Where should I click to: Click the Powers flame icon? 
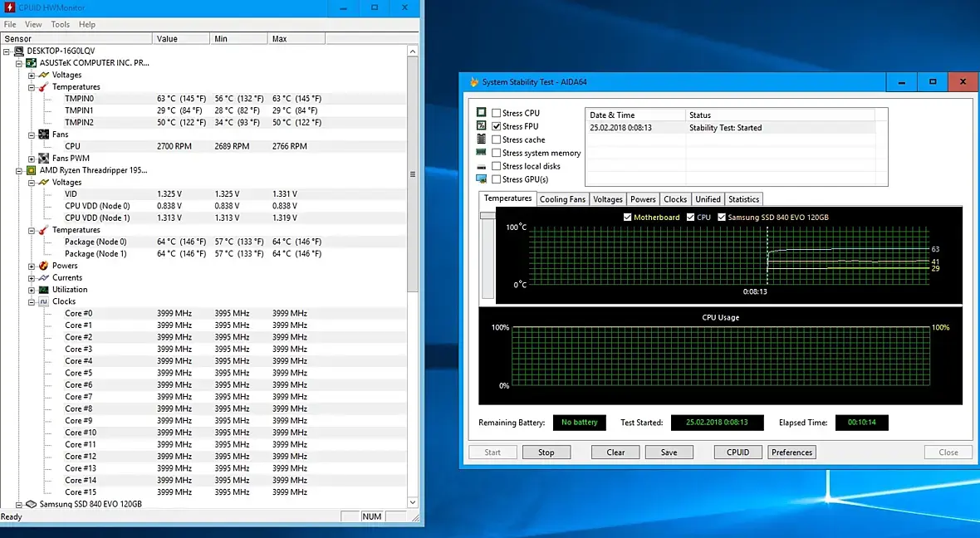click(44, 266)
